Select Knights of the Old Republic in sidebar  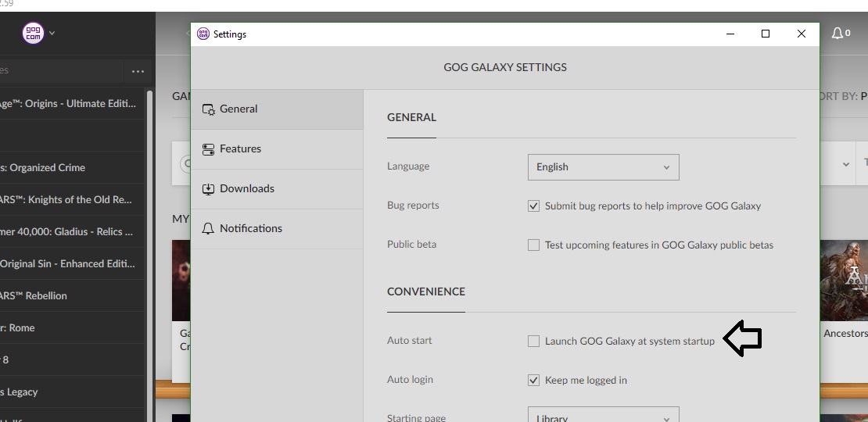pos(72,199)
